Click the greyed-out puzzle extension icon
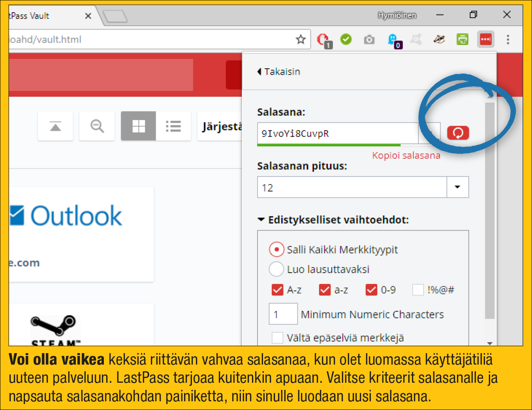The width and height of the screenshot is (532, 410). pos(416,39)
